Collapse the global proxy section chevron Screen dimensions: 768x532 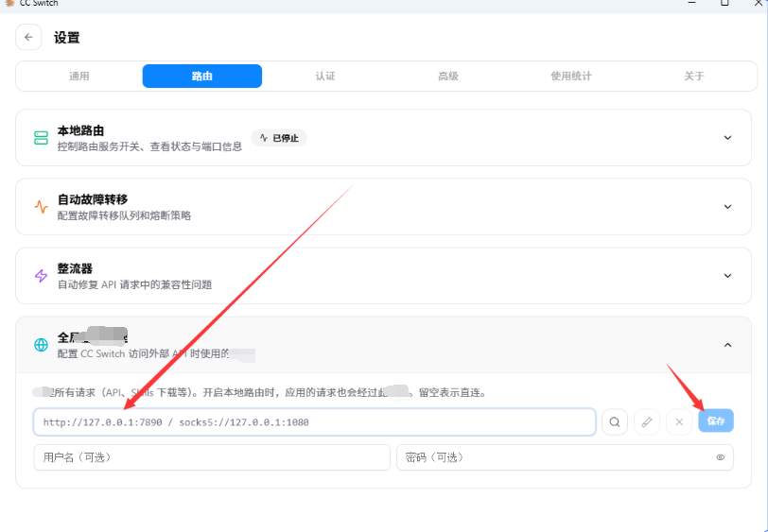728,345
